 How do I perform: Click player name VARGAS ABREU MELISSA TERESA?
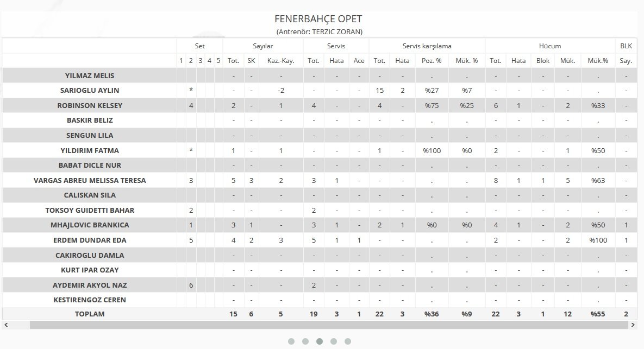click(90, 180)
